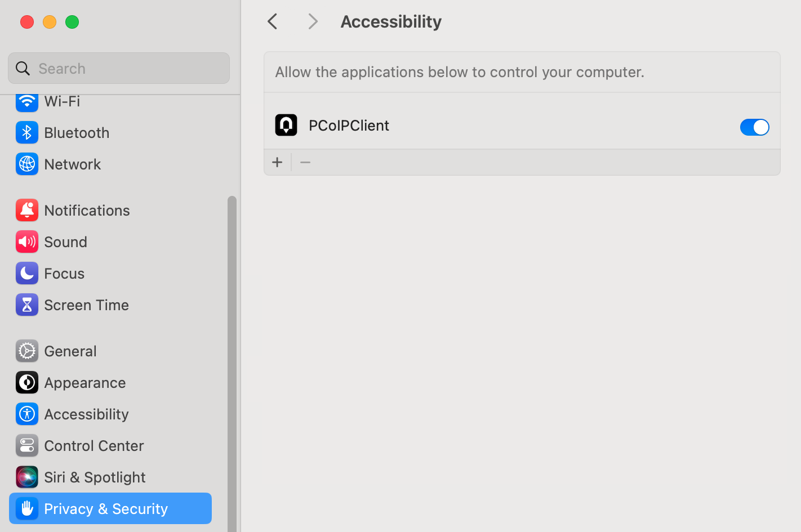Select Appearance in the sidebar
This screenshot has width=801, height=532.
coord(110,383)
